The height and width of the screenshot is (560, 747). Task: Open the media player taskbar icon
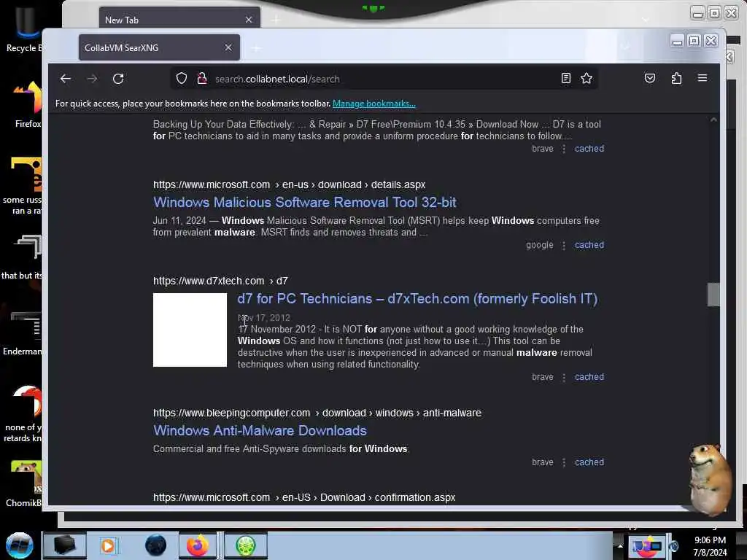point(108,545)
